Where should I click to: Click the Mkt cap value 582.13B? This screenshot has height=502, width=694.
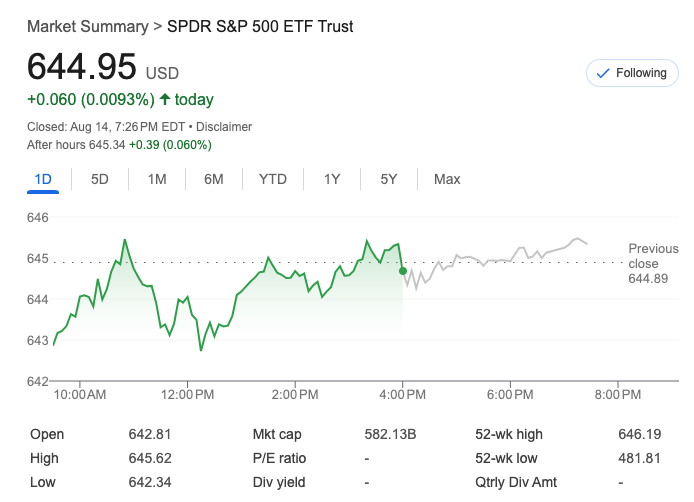pos(390,435)
